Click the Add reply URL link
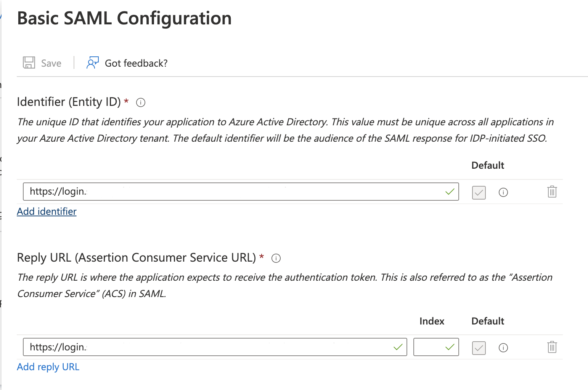 coord(48,366)
